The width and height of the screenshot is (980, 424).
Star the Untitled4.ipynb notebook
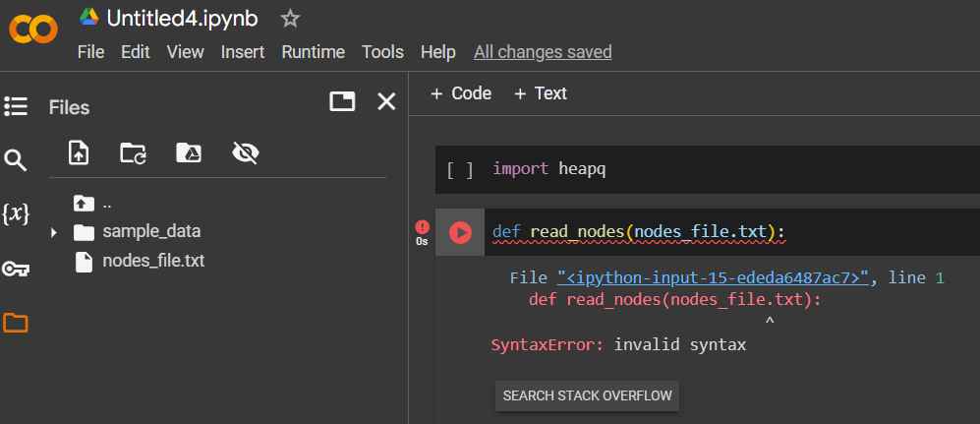click(290, 19)
